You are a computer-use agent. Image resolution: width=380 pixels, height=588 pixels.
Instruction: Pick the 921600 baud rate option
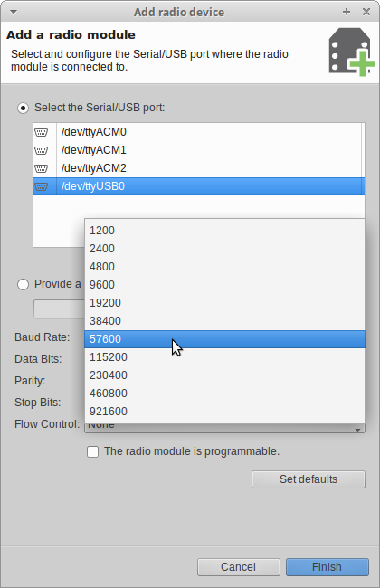(x=224, y=412)
